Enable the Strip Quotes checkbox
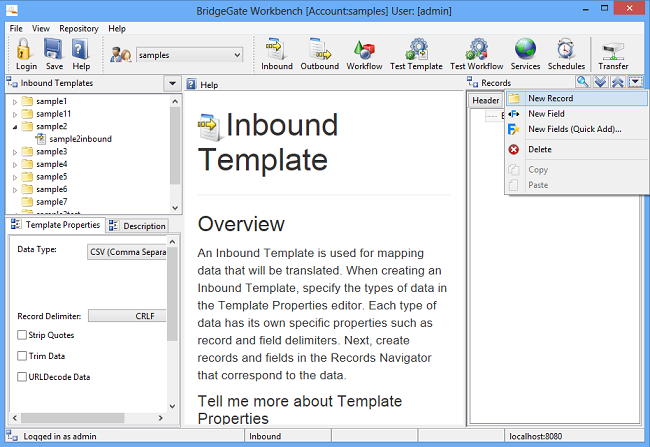This screenshot has height=447, width=650. (x=22, y=335)
